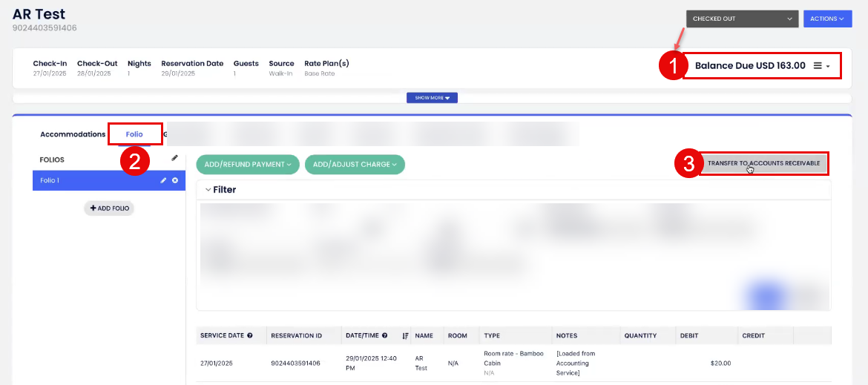Click the Service Date help icon
This screenshot has width=868, height=385.
click(x=250, y=336)
